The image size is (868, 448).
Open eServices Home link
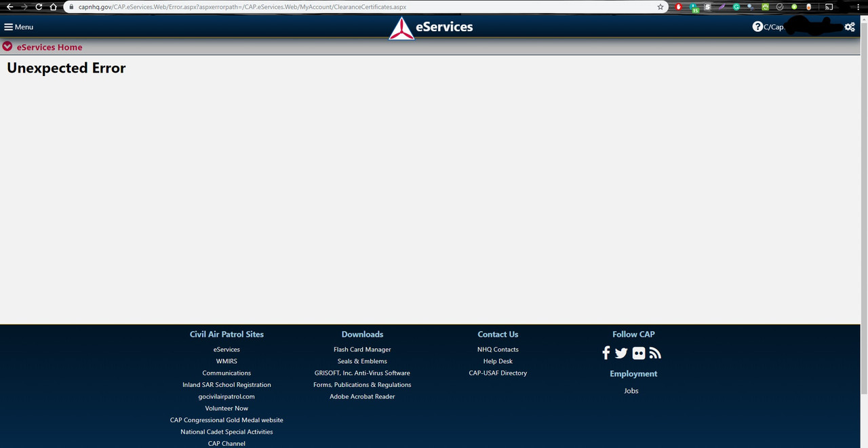tap(50, 48)
